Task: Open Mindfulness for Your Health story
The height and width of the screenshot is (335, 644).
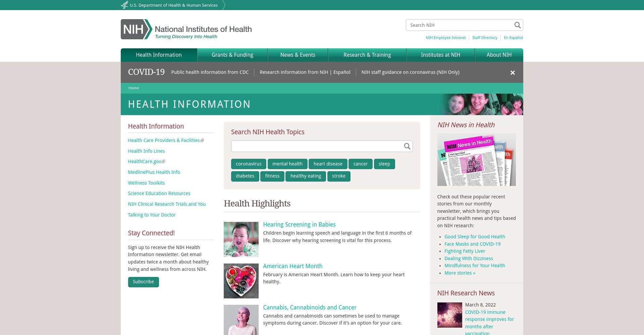Action: coord(475,266)
